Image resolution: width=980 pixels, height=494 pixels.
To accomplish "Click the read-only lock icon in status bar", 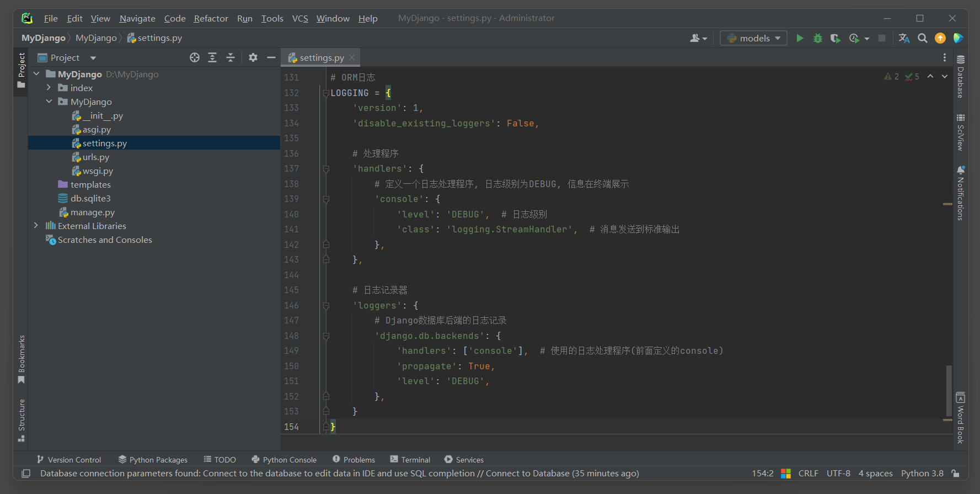I will click(956, 474).
